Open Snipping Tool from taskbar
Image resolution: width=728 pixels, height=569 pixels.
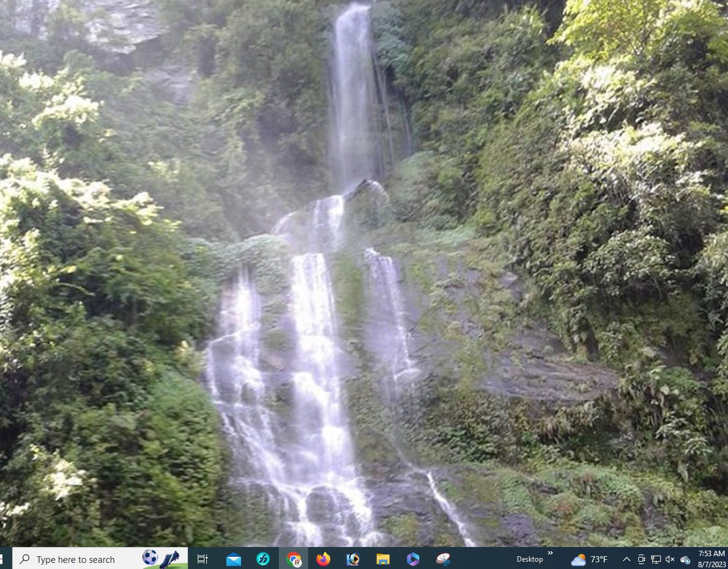[x=443, y=559]
